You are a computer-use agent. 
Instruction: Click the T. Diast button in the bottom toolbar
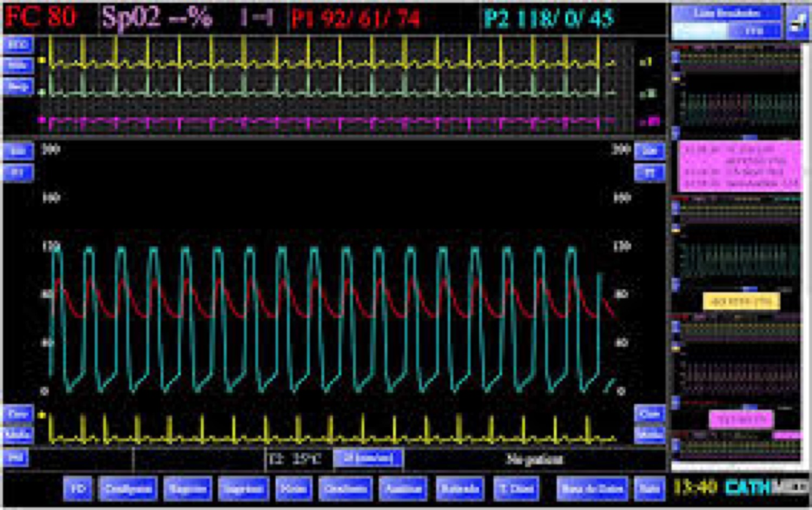click(516, 488)
